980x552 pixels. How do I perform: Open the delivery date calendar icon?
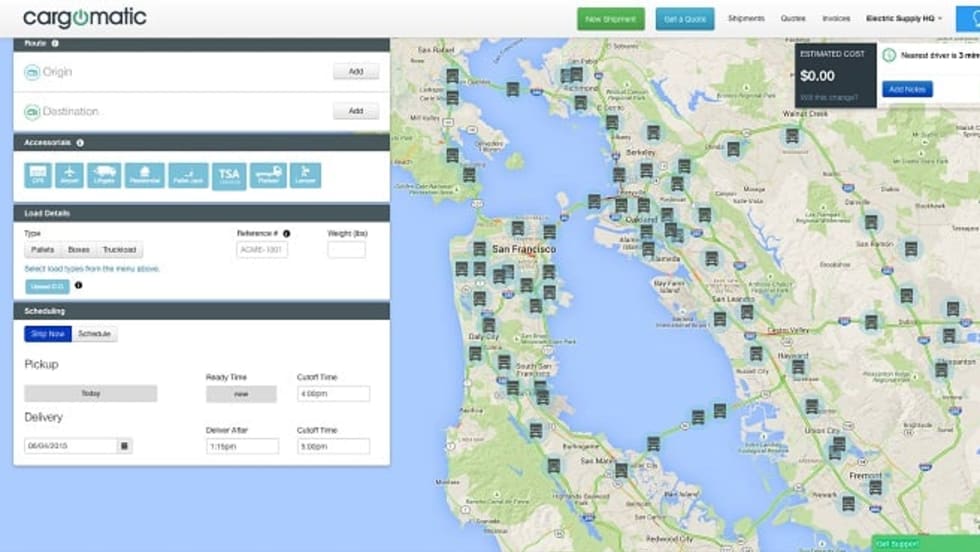pyautogui.click(x=125, y=446)
